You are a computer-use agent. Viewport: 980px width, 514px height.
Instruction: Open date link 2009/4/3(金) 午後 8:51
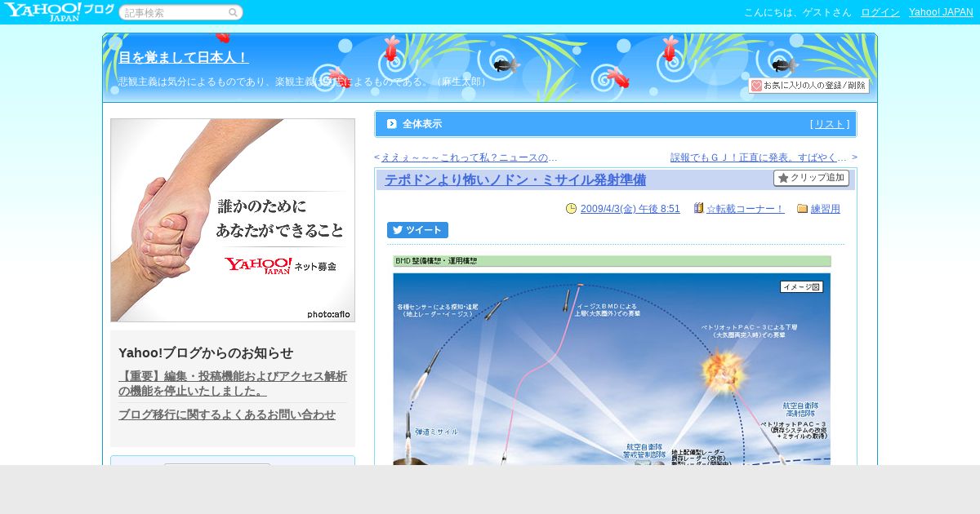[x=630, y=209]
